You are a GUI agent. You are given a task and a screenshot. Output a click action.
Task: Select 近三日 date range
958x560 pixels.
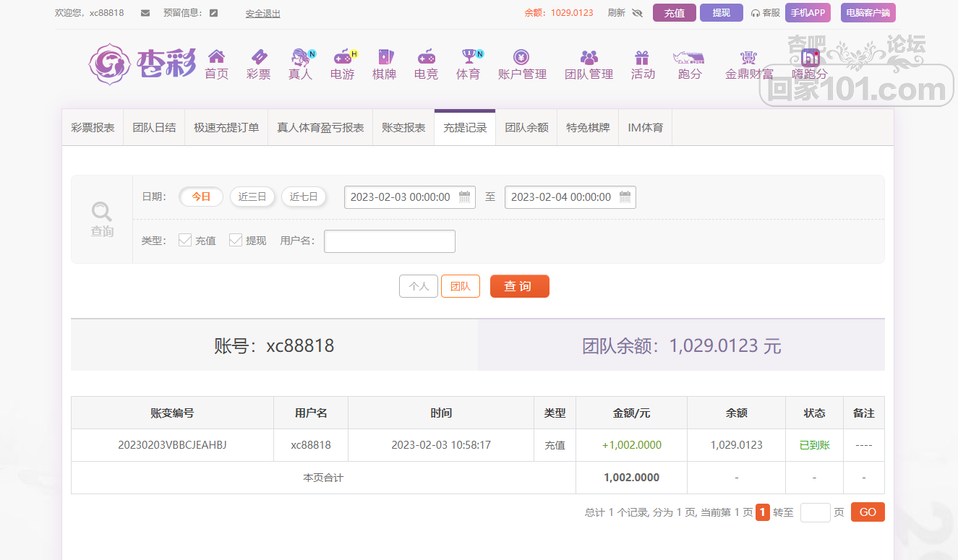252,197
